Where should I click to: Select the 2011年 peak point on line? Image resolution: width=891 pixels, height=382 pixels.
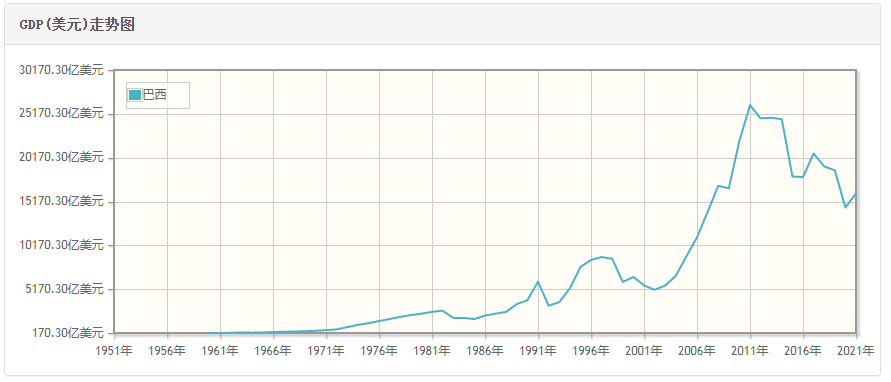(x=750, y=105)
